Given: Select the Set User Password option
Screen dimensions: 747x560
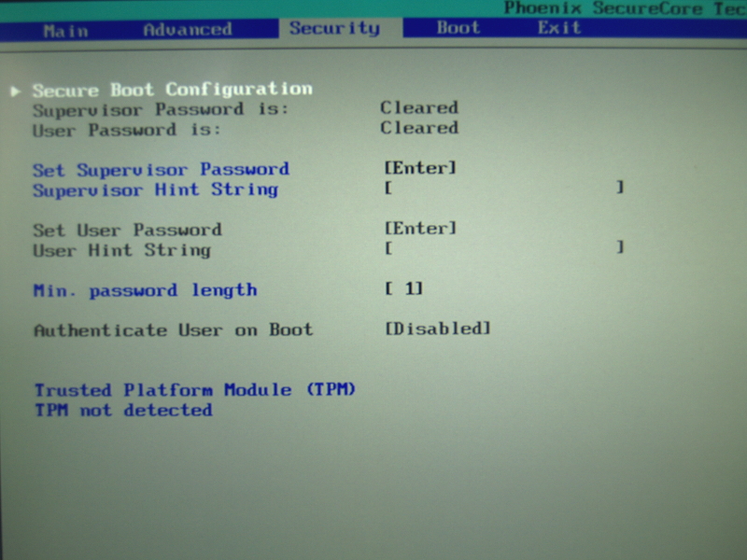Looking at the screenshot, I should [127, 230].
